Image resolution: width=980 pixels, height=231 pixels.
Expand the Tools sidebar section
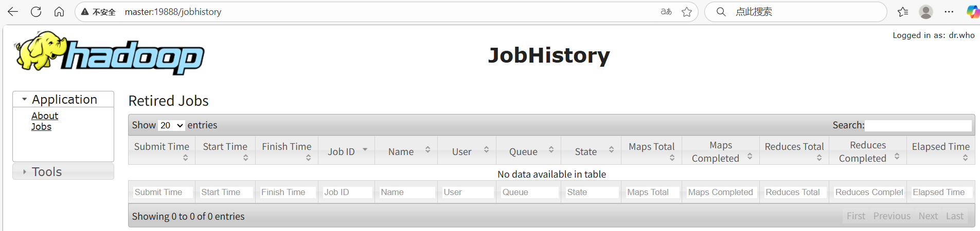click(x=63, y=171)
